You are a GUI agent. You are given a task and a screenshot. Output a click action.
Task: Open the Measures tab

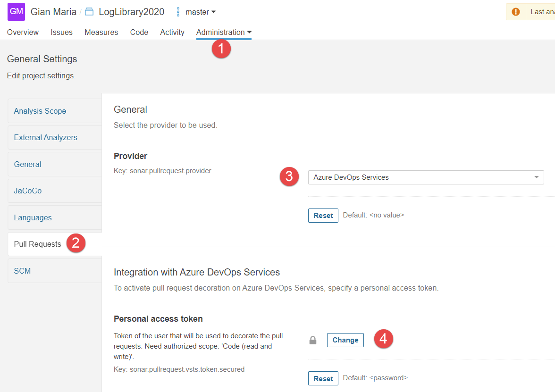click(x=101, y=32)
